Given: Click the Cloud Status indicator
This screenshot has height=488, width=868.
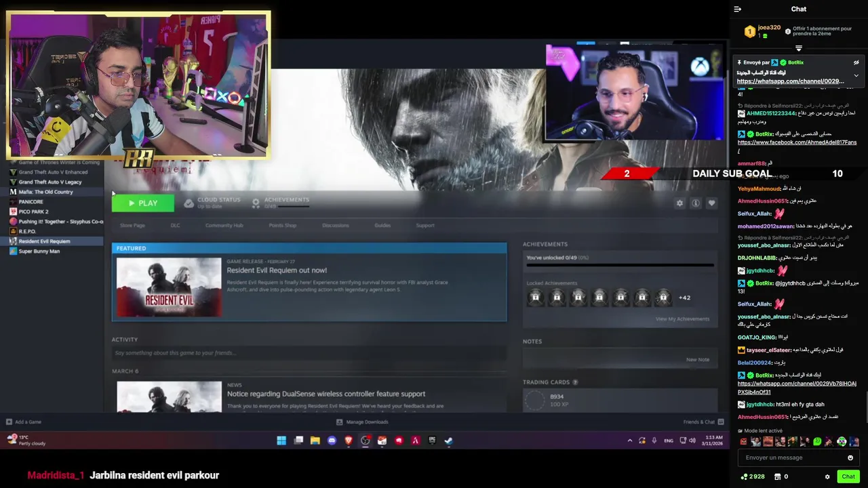Looking at the screenshot, I should (212, 203).
